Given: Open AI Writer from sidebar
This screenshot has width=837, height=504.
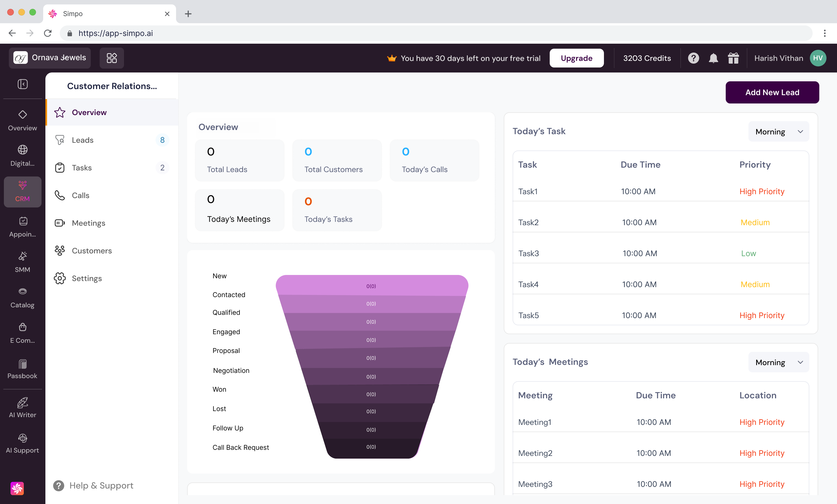Looking at the screenshot, I should 22,408.
